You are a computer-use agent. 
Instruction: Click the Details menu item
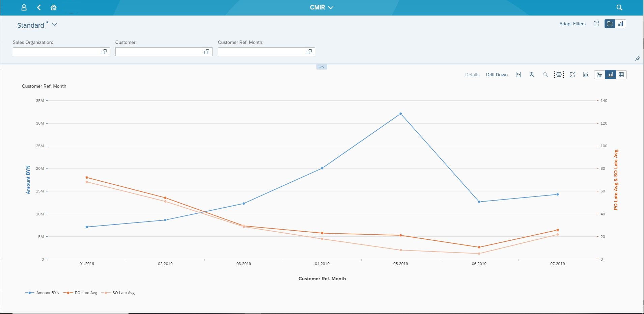pos(472,75)
